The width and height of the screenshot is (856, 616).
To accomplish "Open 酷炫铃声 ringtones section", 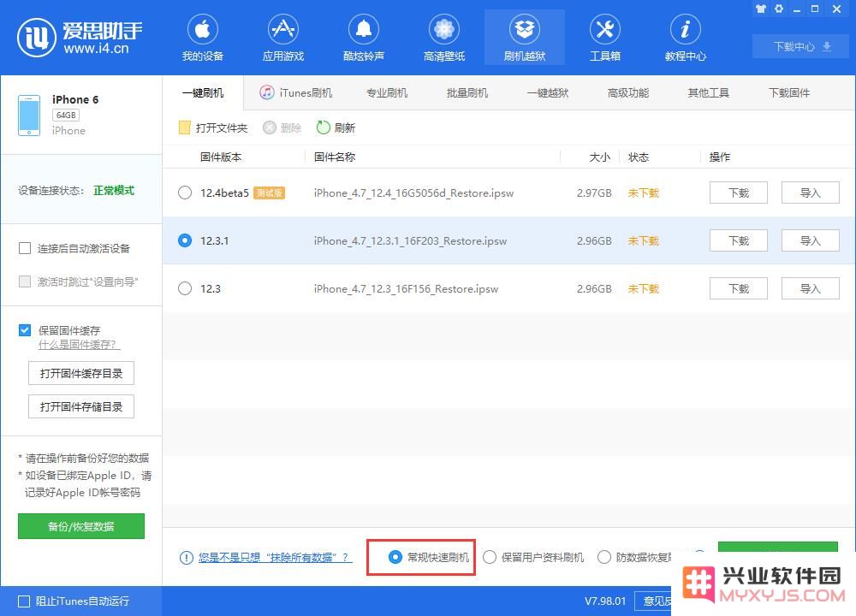I will click(364, 38).
